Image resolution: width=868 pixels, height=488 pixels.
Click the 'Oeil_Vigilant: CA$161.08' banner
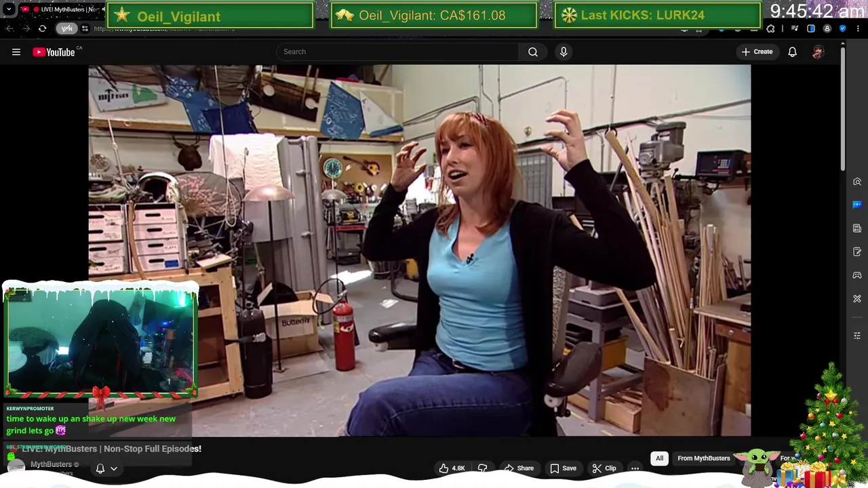433,16
